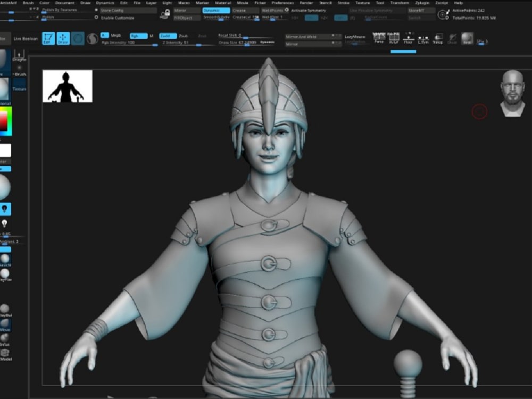Screen dimensions: 532x399
Task: Click the FillObject button
Action: coord(187,18)
